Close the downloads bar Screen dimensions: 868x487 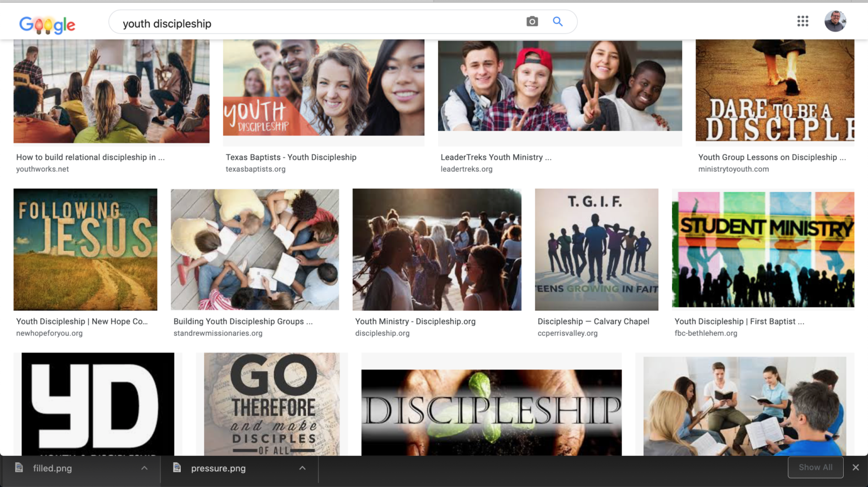click(x=855, y=468)
